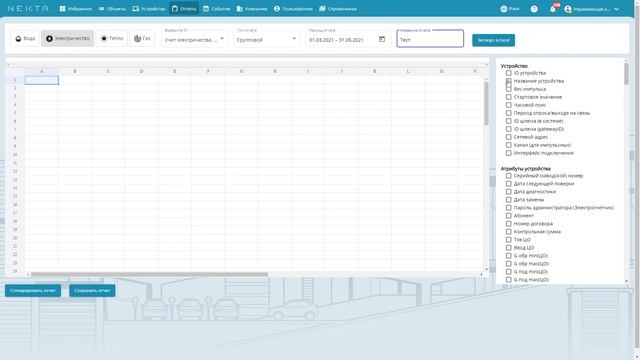Select the Вода resource type

click(25, 38)
